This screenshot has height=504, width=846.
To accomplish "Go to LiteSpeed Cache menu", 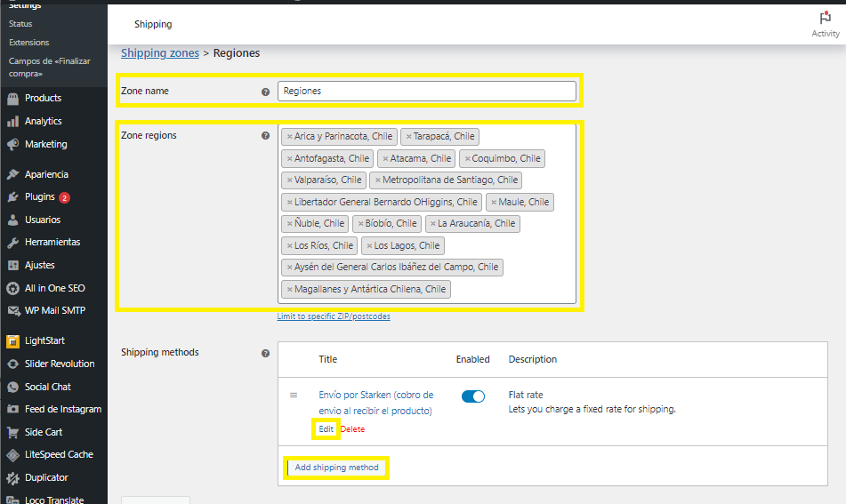I will (59, 454).
